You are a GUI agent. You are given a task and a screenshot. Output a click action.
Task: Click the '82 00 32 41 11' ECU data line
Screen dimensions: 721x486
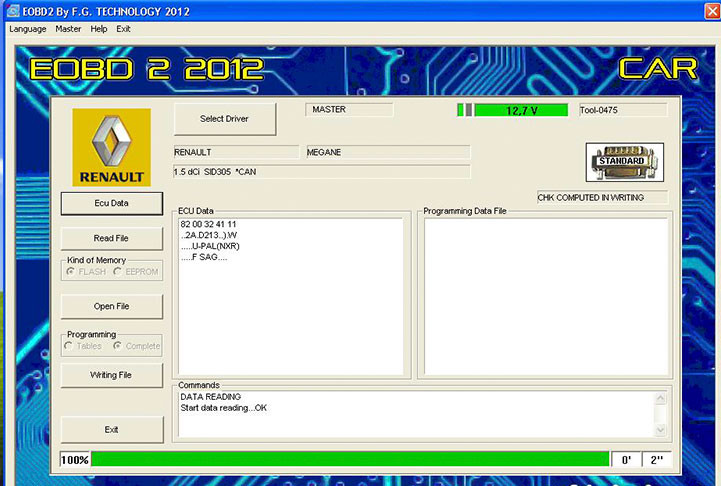tap(208, 224)
